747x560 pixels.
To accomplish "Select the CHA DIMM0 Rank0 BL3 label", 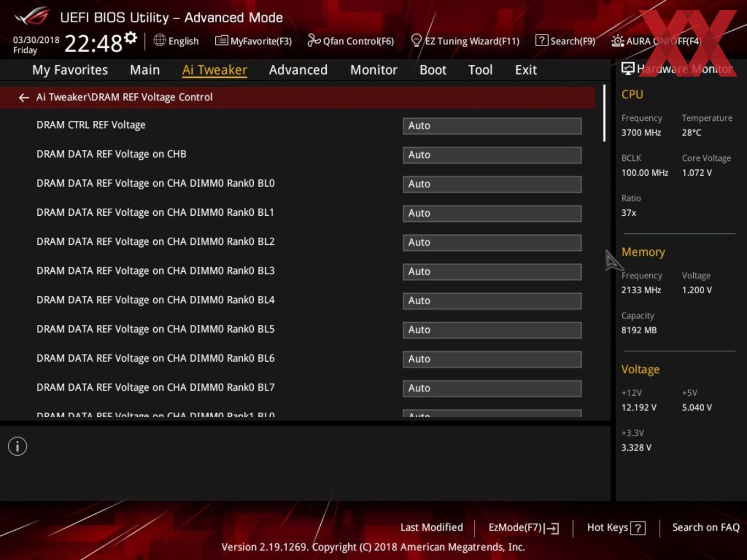I will click(x=155, y=270).
